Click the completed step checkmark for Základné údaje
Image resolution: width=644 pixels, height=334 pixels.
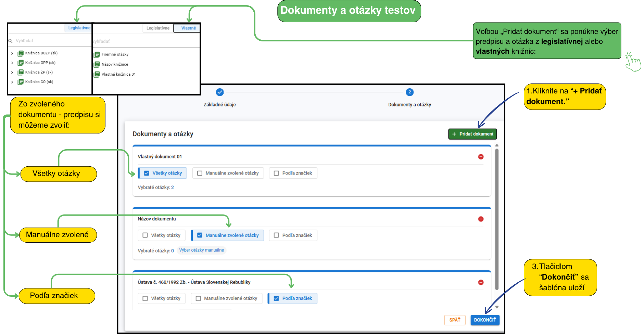pos(220,92)
